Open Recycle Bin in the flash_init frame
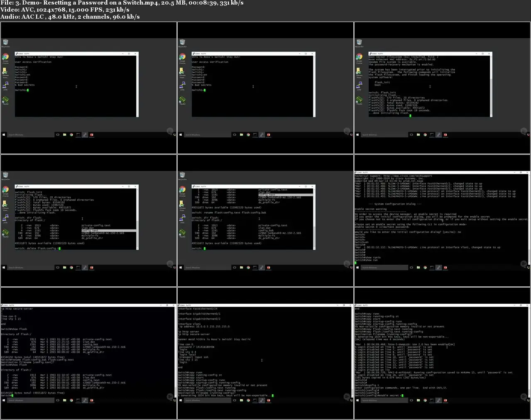The width and height of the screenshot is (531, 420). pyautogui.click(x=359, y=43)
